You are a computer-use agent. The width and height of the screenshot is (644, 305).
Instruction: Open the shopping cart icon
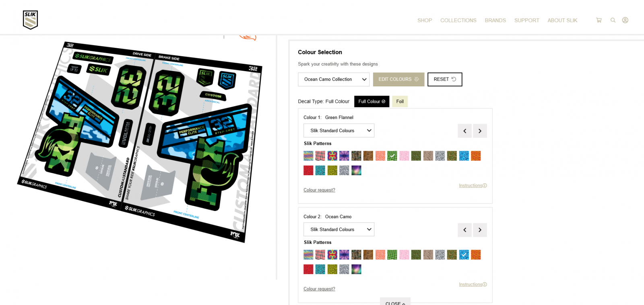pos(599,20)
